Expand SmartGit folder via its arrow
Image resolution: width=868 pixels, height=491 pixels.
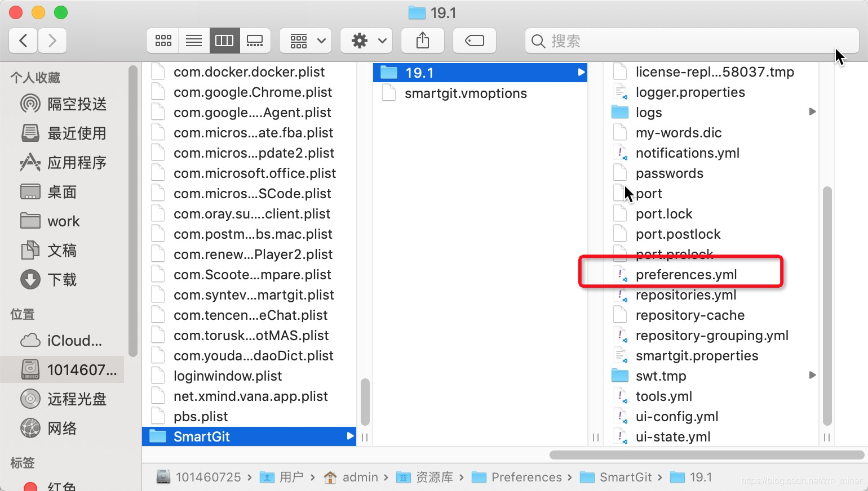click(350, 436)
